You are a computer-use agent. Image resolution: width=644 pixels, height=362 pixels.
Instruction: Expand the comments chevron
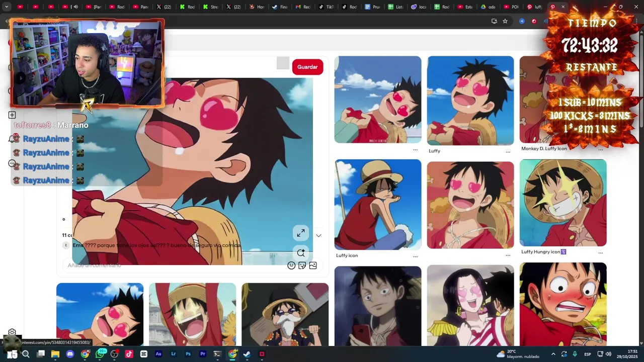[318, 235]
